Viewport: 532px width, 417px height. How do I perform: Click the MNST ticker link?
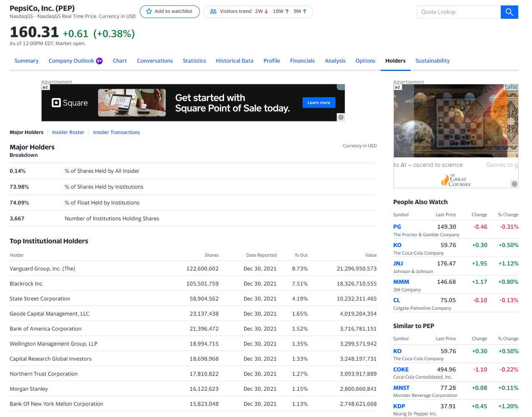[401, 388]
